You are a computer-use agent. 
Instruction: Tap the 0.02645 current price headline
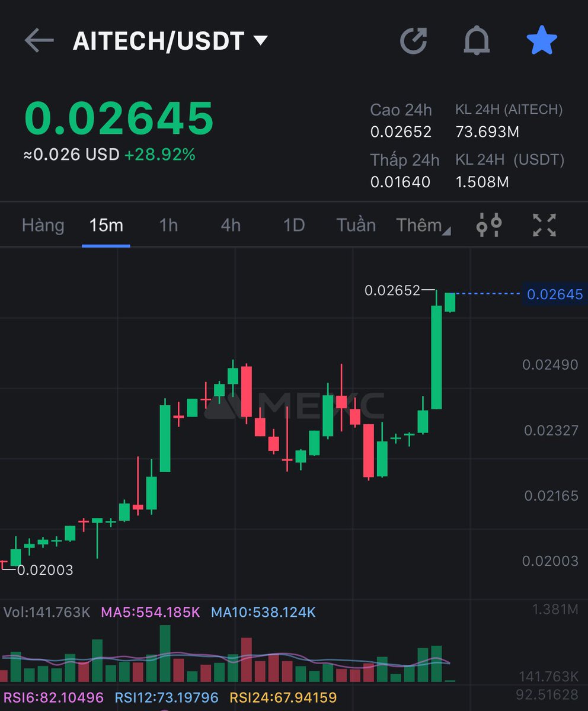click(x=119, y=118)
